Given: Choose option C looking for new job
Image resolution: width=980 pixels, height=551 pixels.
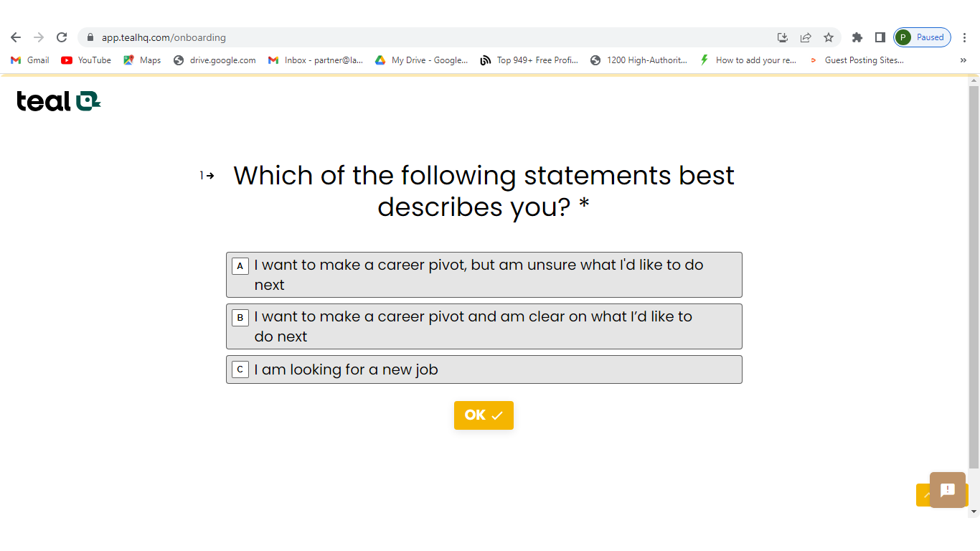Looking at the screenshot, I should (x=484, y=369).
